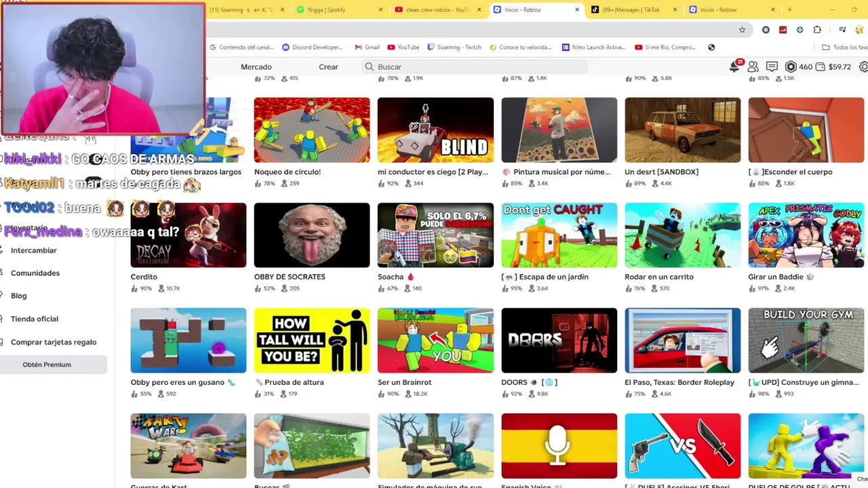The height and width of the screenshot is (488, 868).
Task: Click the blue globe extension icon
Action: click(x=800, y=29)
